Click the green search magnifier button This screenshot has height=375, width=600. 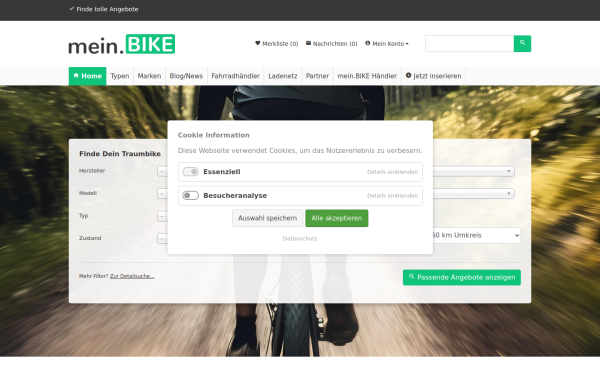tap(522, 44)
